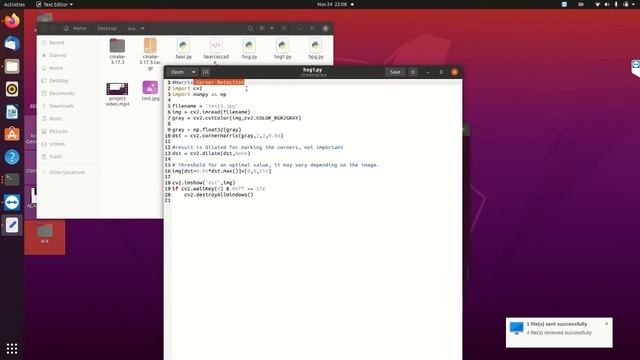Go to the Home path segment in Files

pyautogui.click(x=76, y=28)
